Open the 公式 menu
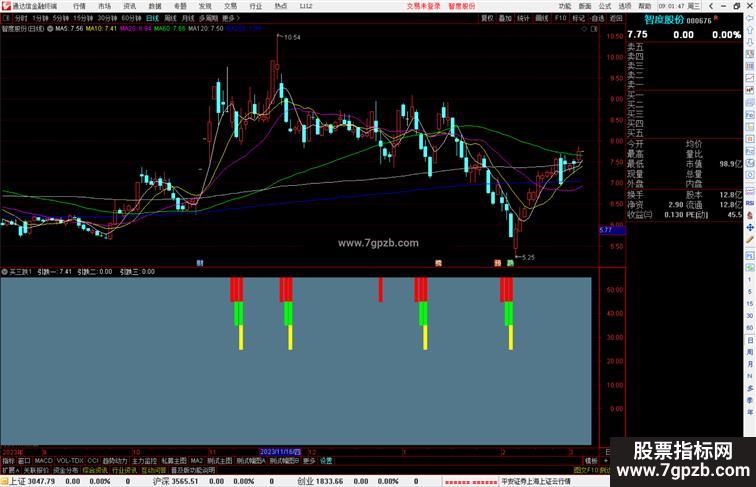The image size is (756, 487). click(605, 6)
